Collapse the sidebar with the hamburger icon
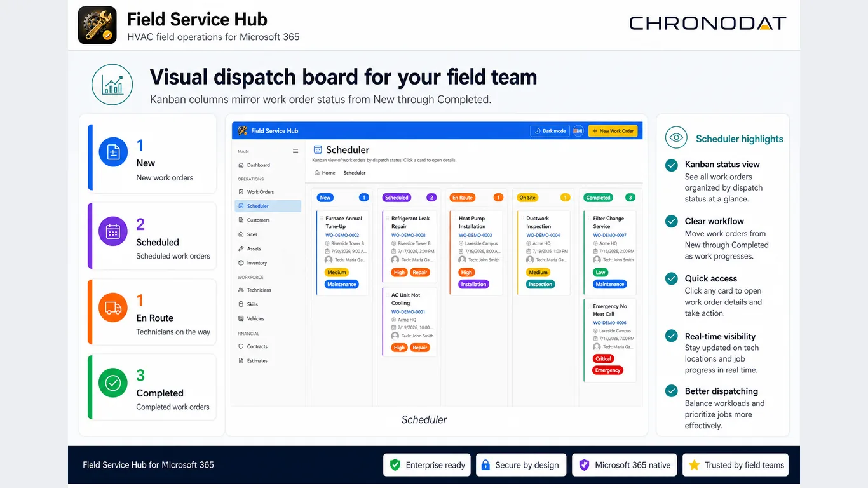This screenshot has width=868, height=488. coord(295,151)
